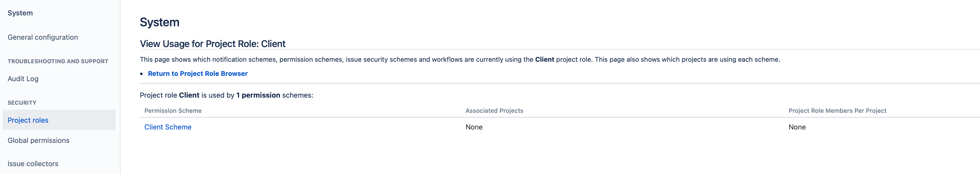Click the '1 permission schemes' summary line
Screen dimensions: 980x174
point(226,95)
